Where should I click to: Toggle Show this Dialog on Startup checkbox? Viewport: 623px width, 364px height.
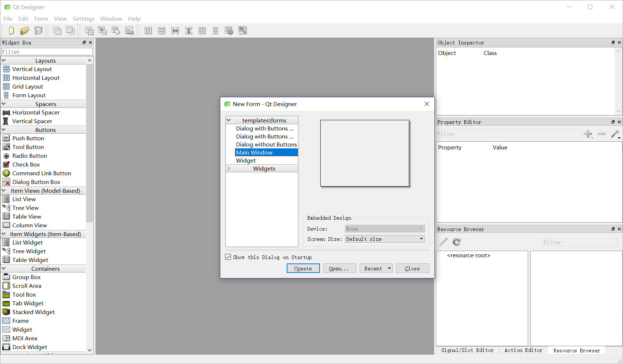[228, 257]
